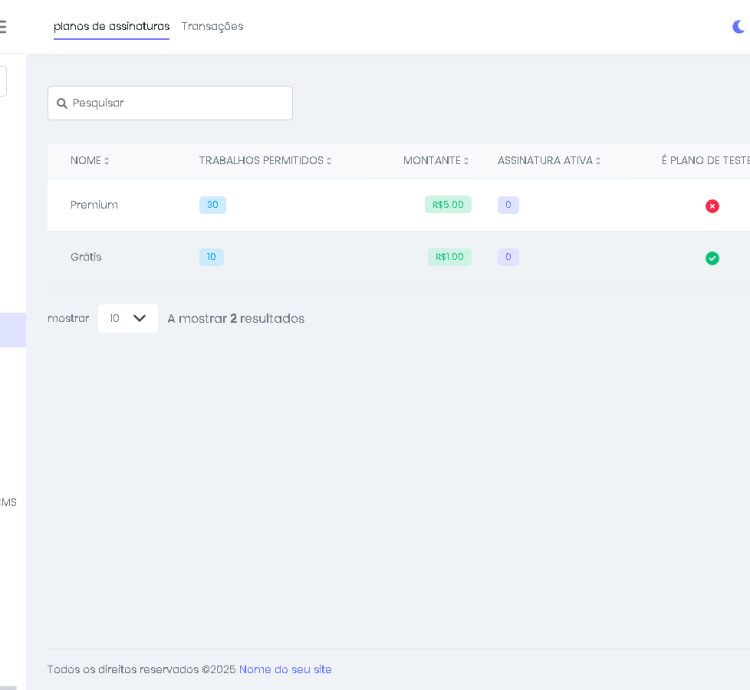Sort by Nome column arrows

[x=107, y=161]
